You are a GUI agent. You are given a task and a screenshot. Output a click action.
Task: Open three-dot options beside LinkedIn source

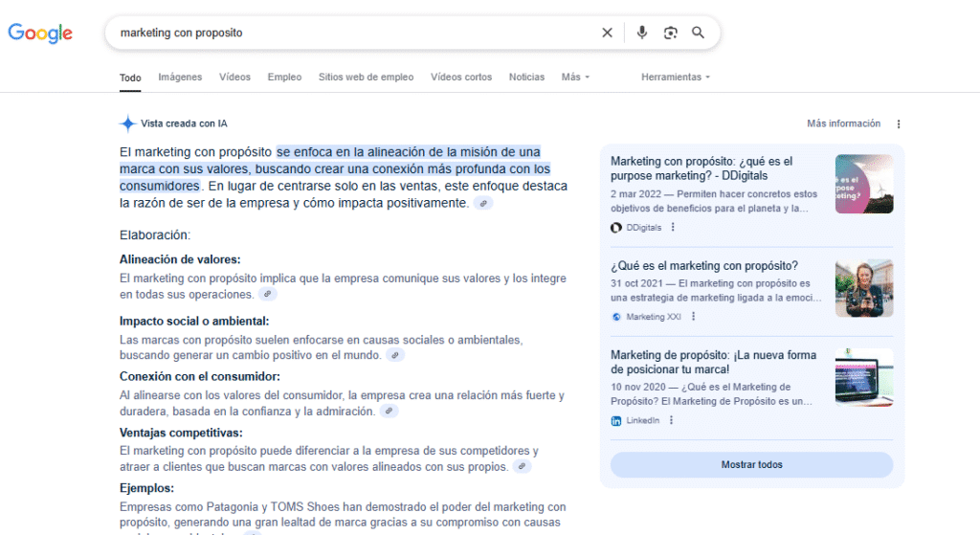coord(672,420)
